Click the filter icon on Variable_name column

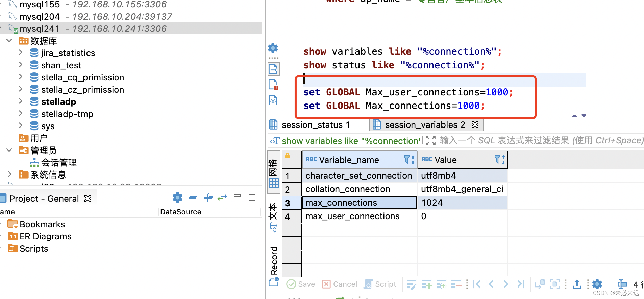(407, 160)
